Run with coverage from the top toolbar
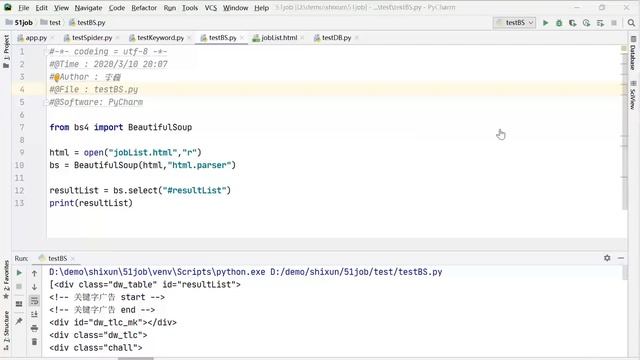The width and height of the screenshot is (640, 360). (573, 23)
